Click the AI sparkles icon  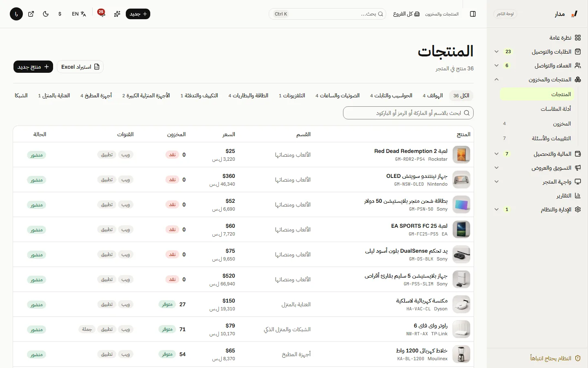(117, 14)
